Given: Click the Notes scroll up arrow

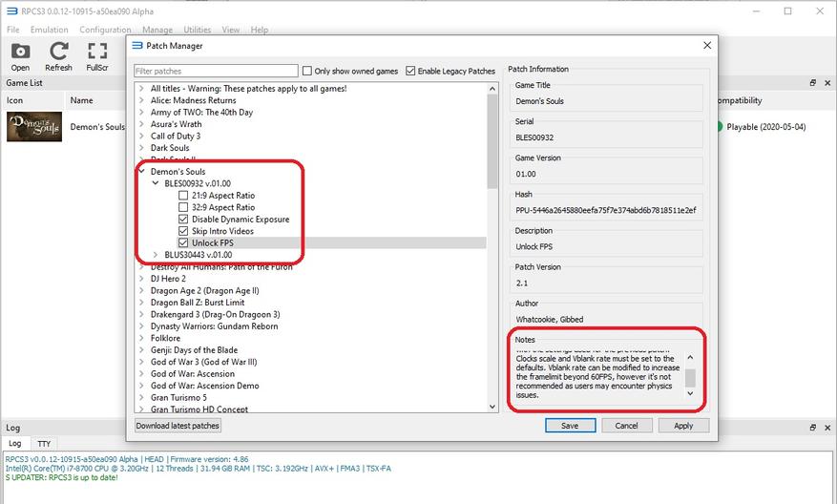Looking at the screenshot, I should pyautogui.click(x=690, y=357).
